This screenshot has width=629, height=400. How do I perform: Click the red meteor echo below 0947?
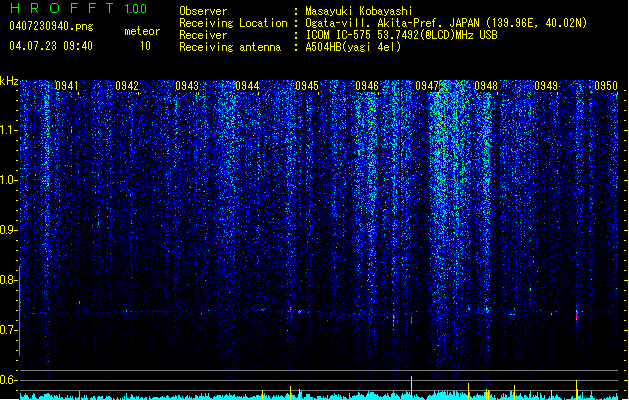411,320
